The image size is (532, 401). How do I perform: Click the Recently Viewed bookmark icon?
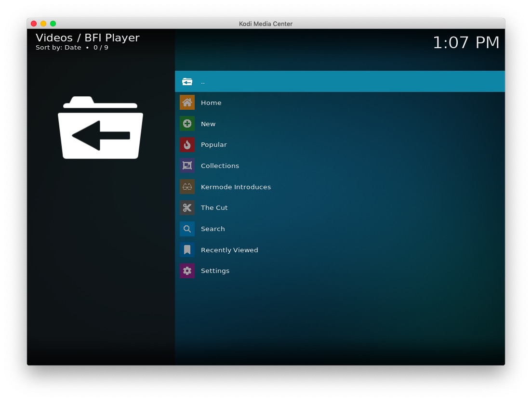[187, 250]
